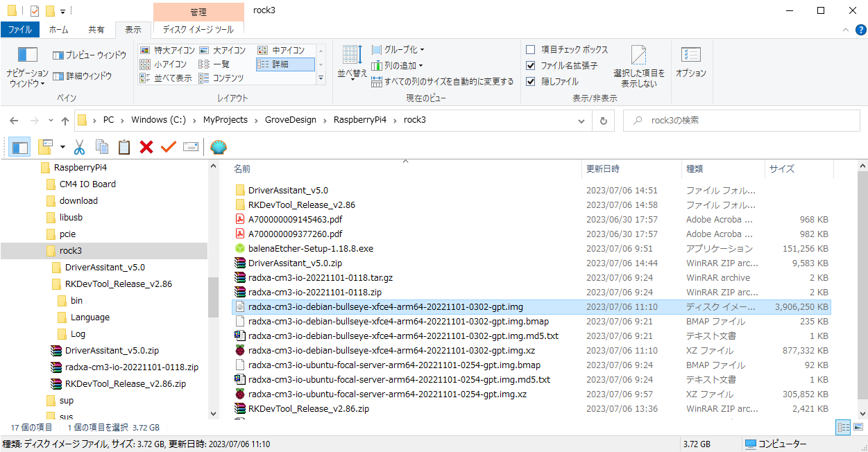
Task: Click GroveDesign in address breadcrumb
Action: pyautogui.click(x=290, y=120)
